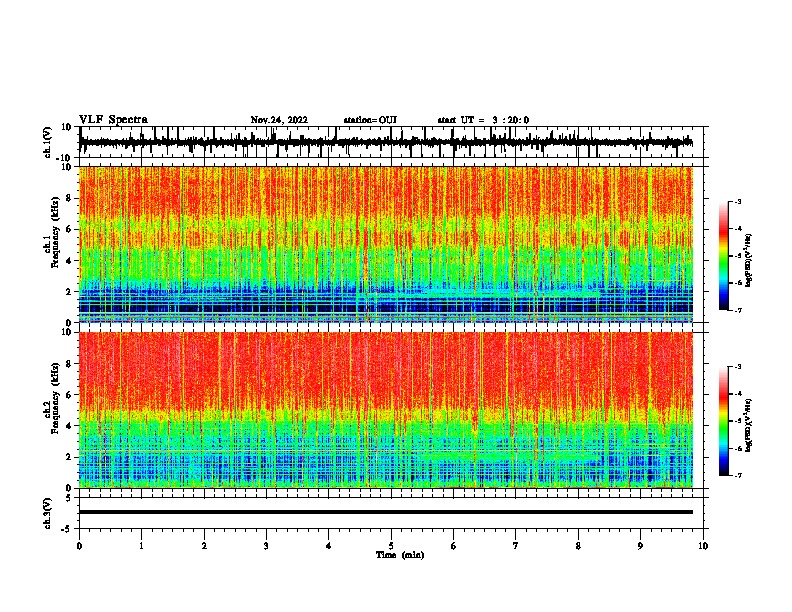Screen dimensions: 792x612
Task: Click the ch.1(V) waveform trace
Action: (386, 142)
